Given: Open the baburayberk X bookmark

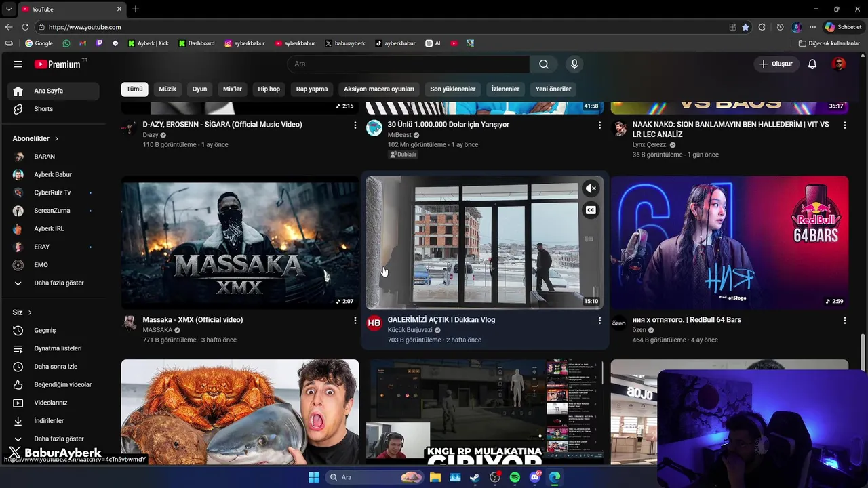Looking at the screenshot, I should 345,43.
